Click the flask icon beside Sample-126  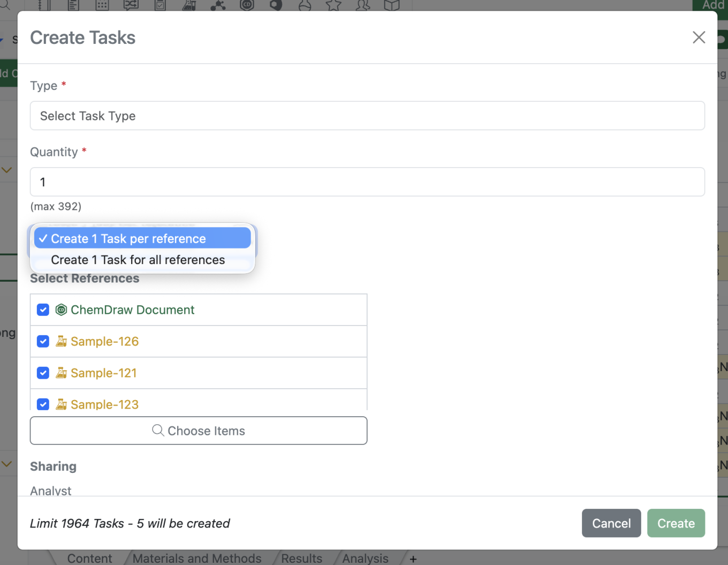coord(62,341)
